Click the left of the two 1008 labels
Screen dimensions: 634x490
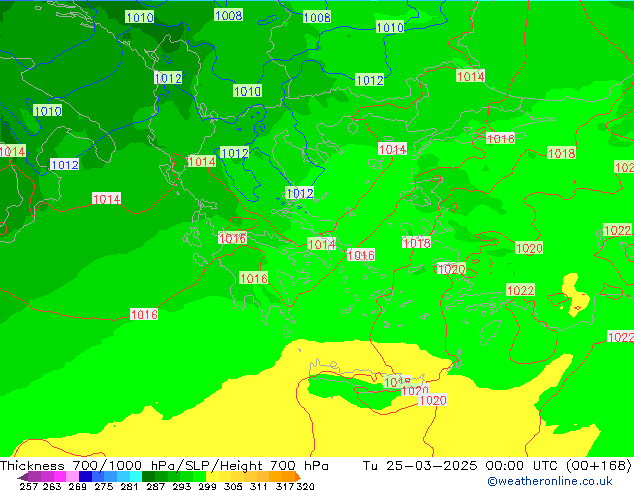(228, 15)
